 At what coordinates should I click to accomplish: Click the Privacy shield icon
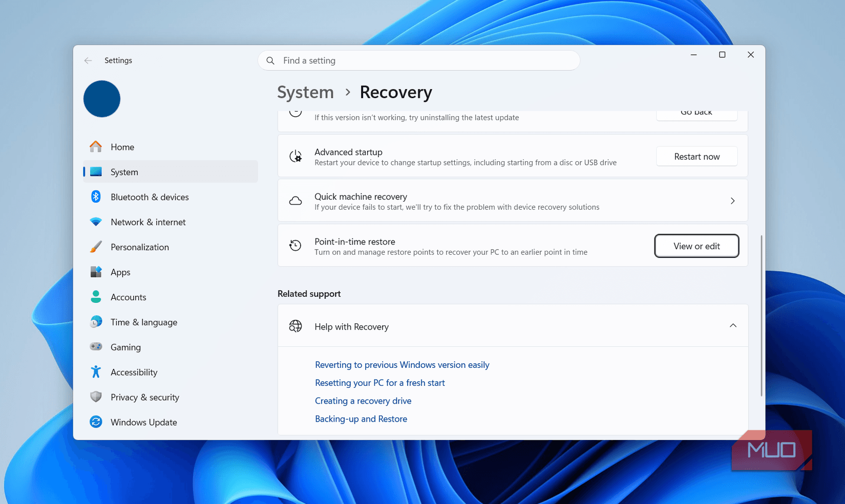pyautogui.click(x=96, y=397)
